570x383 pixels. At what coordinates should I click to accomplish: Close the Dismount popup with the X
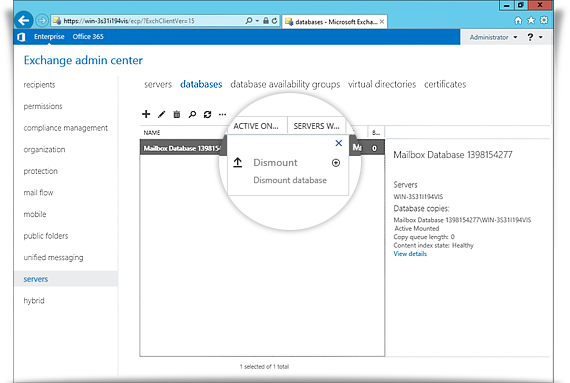(338, 143)
